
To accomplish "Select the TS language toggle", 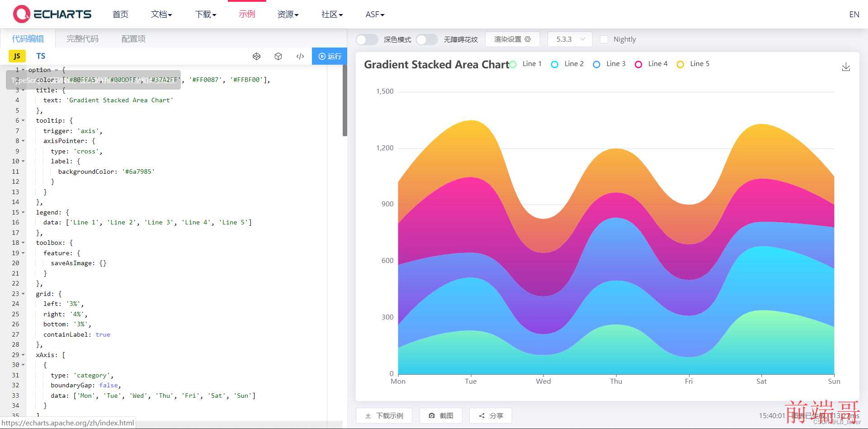I will [41, 56].
